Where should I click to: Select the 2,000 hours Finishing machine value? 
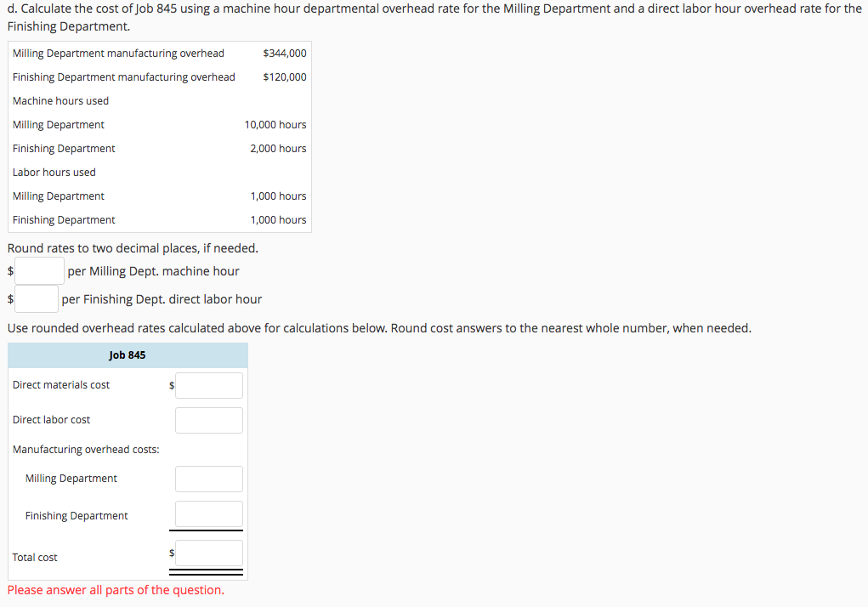(278, 148)
